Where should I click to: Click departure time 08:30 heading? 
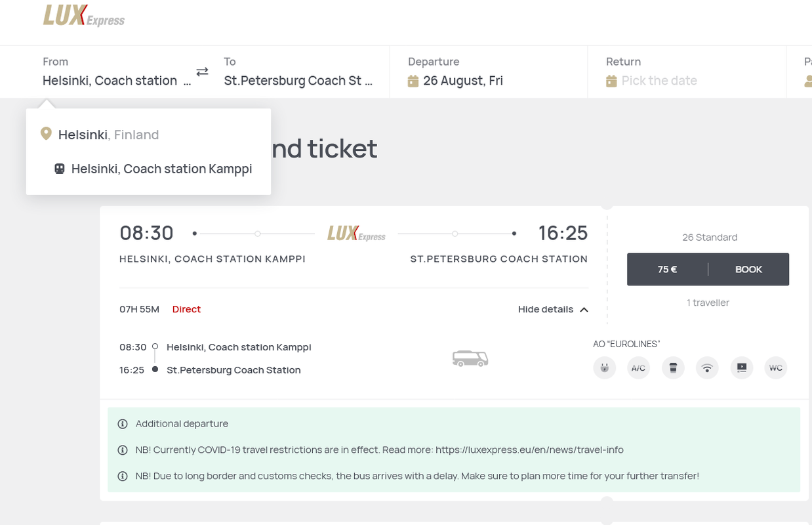click(x=146, y=233)
